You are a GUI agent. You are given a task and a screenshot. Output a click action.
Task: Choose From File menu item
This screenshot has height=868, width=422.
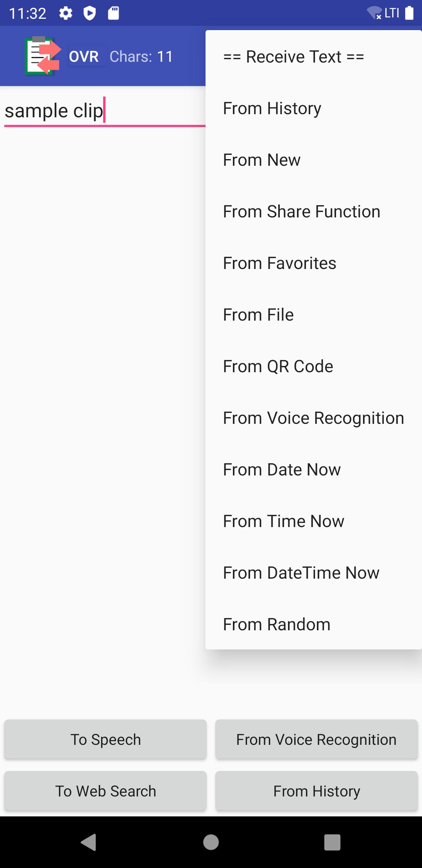tap(314, 315)
